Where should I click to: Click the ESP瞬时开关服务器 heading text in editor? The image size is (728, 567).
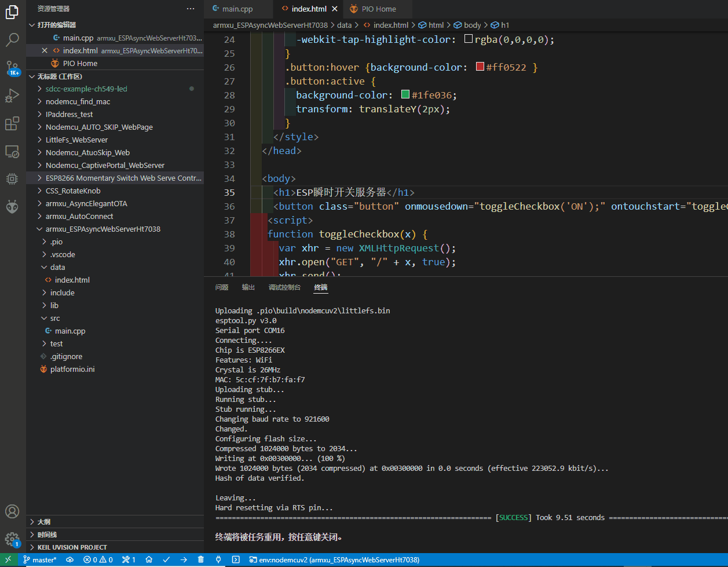coord(341,192)
